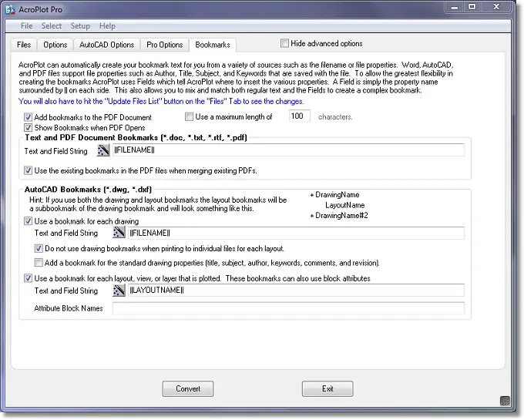Open the Select menu
Viewport: 524px width, 420px height.
(52, 25)
